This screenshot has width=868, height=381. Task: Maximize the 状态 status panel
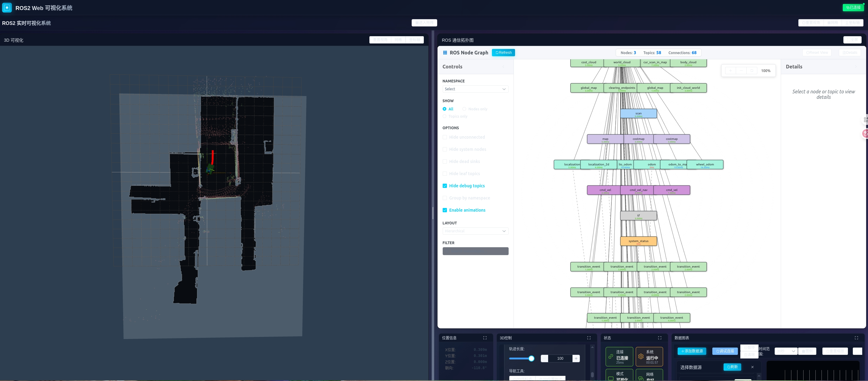659,338
